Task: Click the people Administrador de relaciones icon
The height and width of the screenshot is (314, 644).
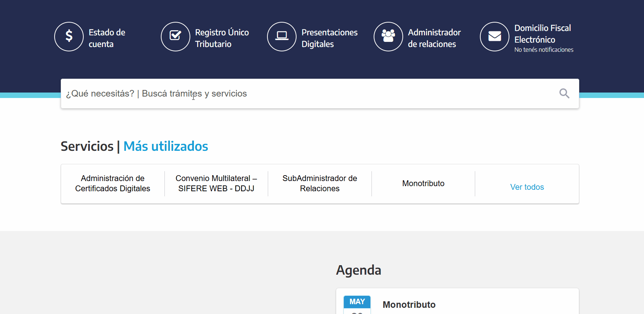Action: [388, 36]
